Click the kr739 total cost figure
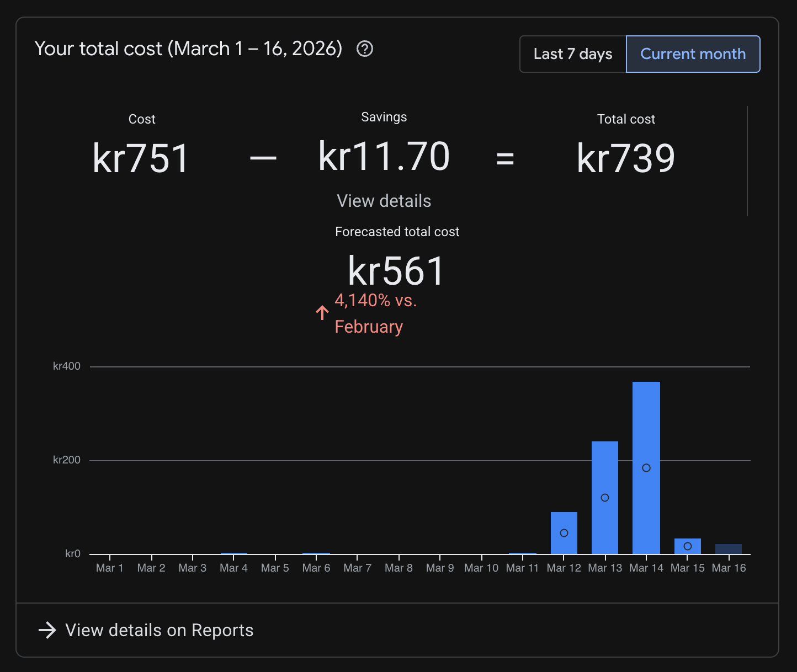Image resolution: width=797 pixels, height=672 pixels. [626, 159]
